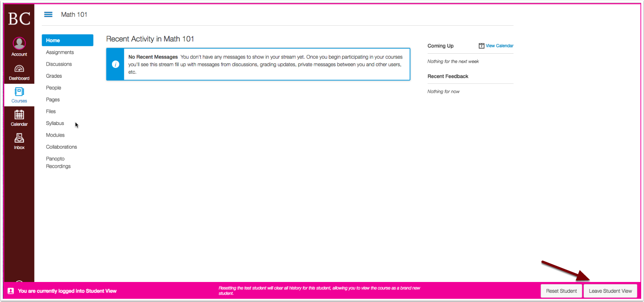644x302 pixels.
Task: Open the Syllabus page
Action: (55, 123)
